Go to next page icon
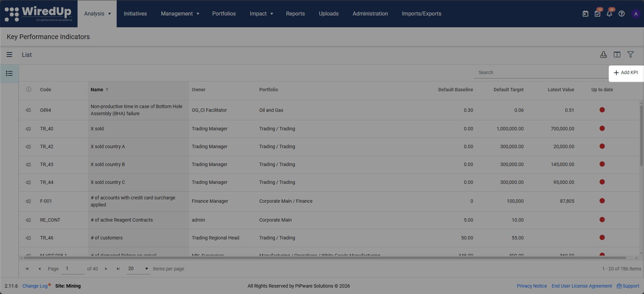 106,269
